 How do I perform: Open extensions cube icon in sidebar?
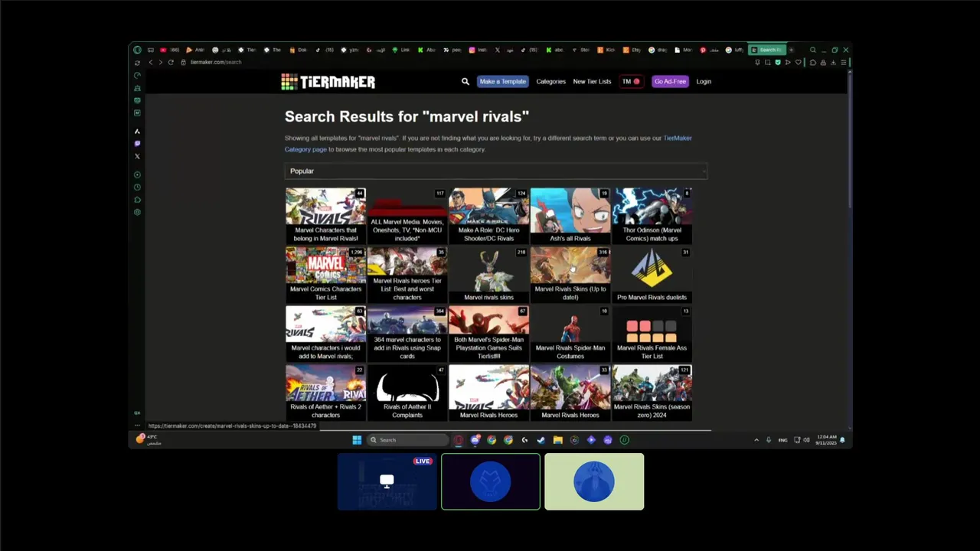[x=137, y=200]
